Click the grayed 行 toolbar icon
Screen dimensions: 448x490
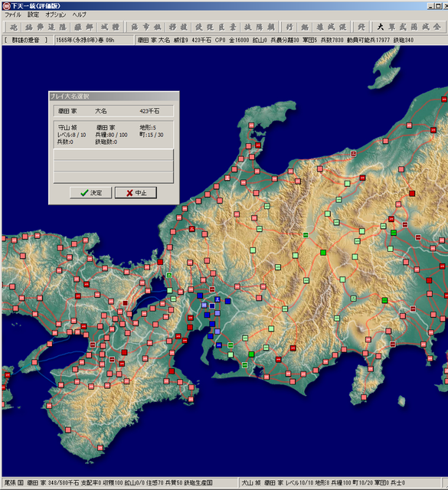click(x=289, y=28)
